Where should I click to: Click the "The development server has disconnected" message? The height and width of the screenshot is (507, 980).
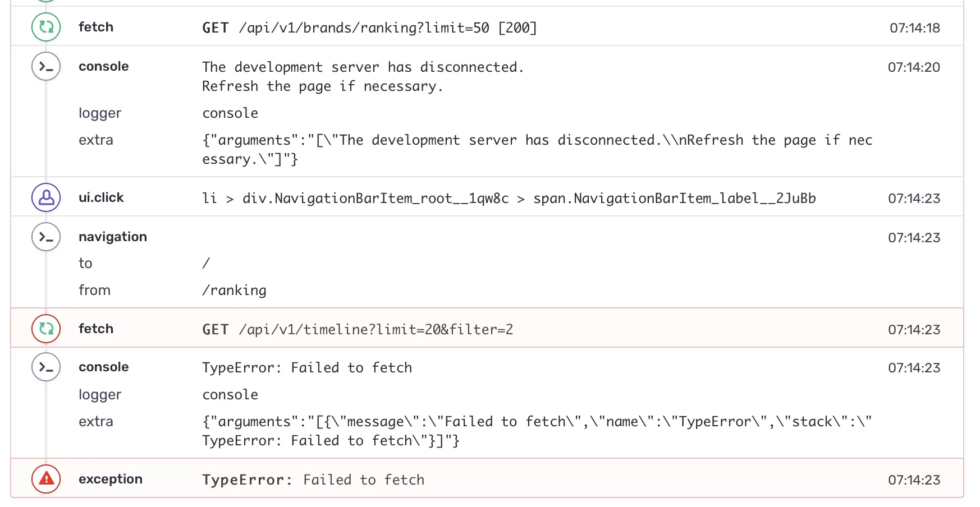pyautogui.click(x=363, y=67)
